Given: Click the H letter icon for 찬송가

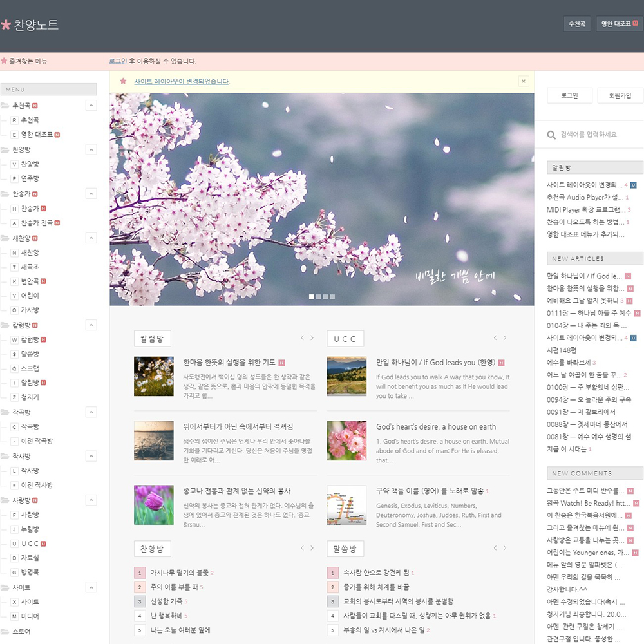Looking at the screenshot, I should click(x=14, y=209).
